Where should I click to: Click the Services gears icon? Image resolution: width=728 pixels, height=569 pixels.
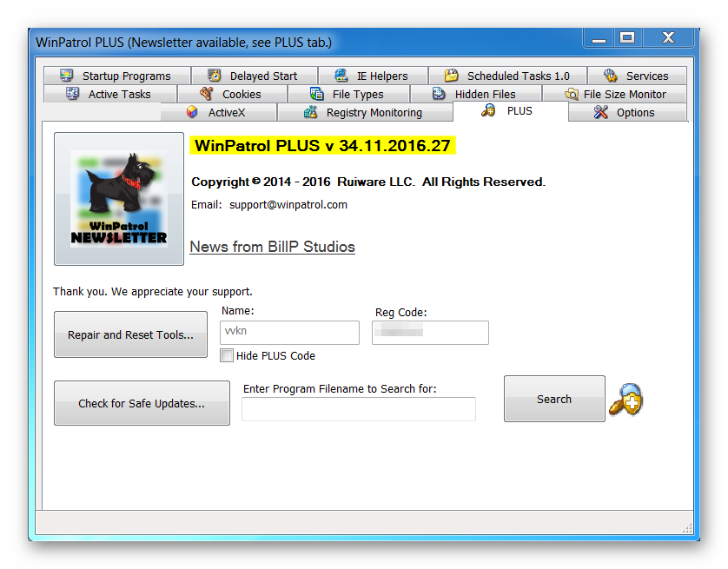click(611, 76)
